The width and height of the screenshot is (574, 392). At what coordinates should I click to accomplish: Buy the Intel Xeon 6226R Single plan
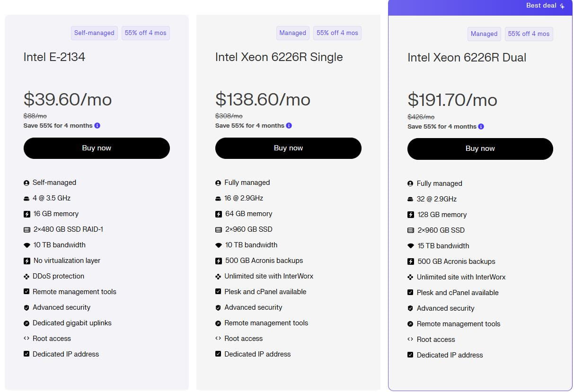pos(288,148)
